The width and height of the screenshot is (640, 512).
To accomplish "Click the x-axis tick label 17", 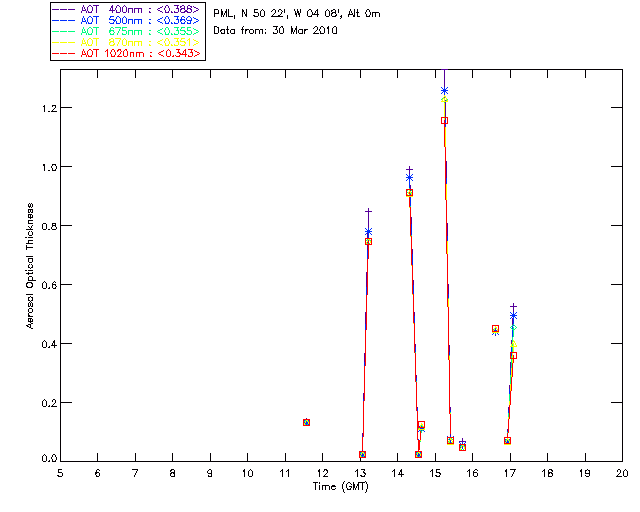I will pyautogui.click(x=510, y=474).
